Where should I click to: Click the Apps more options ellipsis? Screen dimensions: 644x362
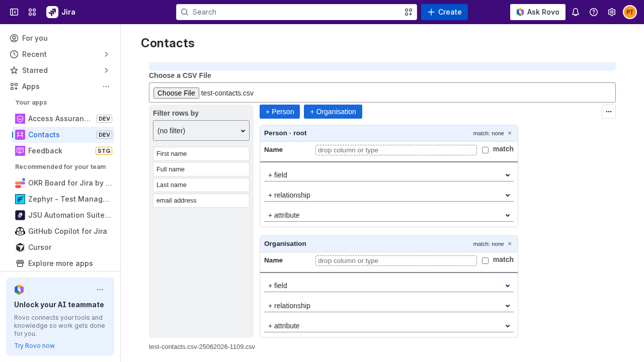(106, 86)
